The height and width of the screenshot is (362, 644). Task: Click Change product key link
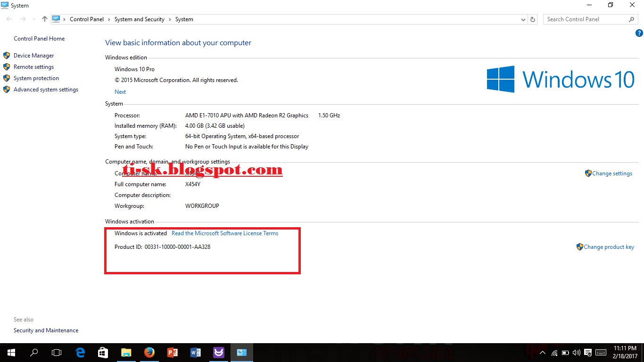click(x=609, y=247)
